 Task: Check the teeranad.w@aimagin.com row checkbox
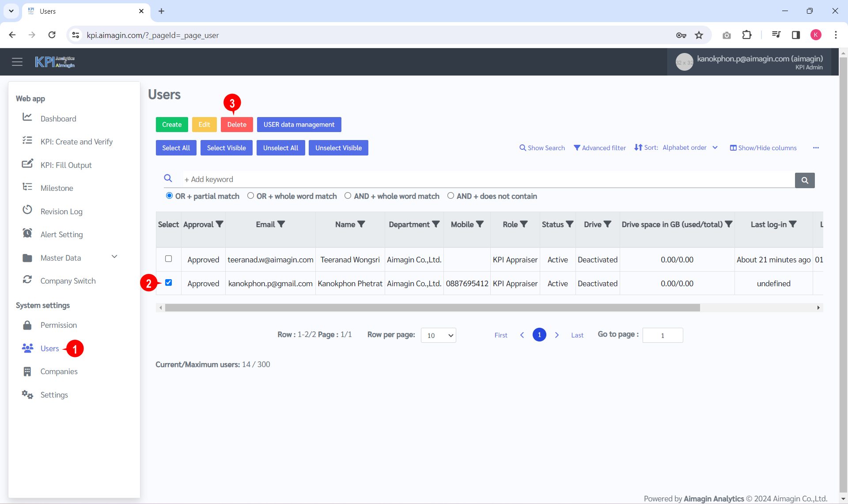point(168,259)
